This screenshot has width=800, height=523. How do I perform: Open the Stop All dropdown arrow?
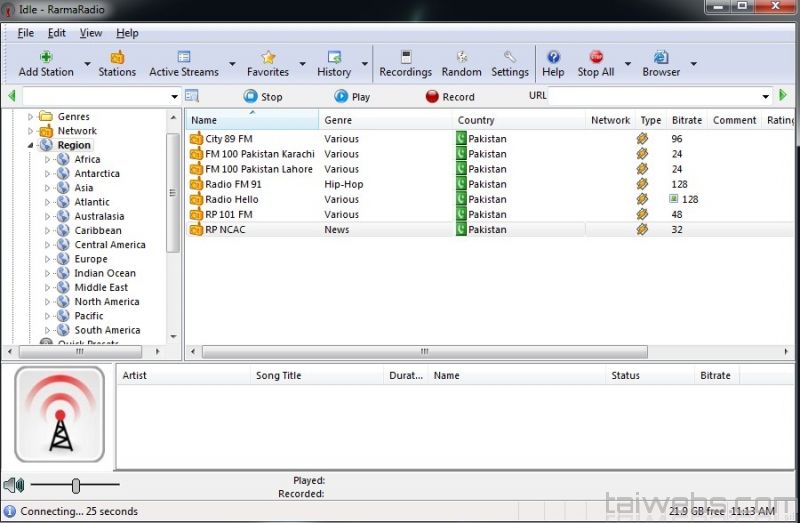(628, 65)
